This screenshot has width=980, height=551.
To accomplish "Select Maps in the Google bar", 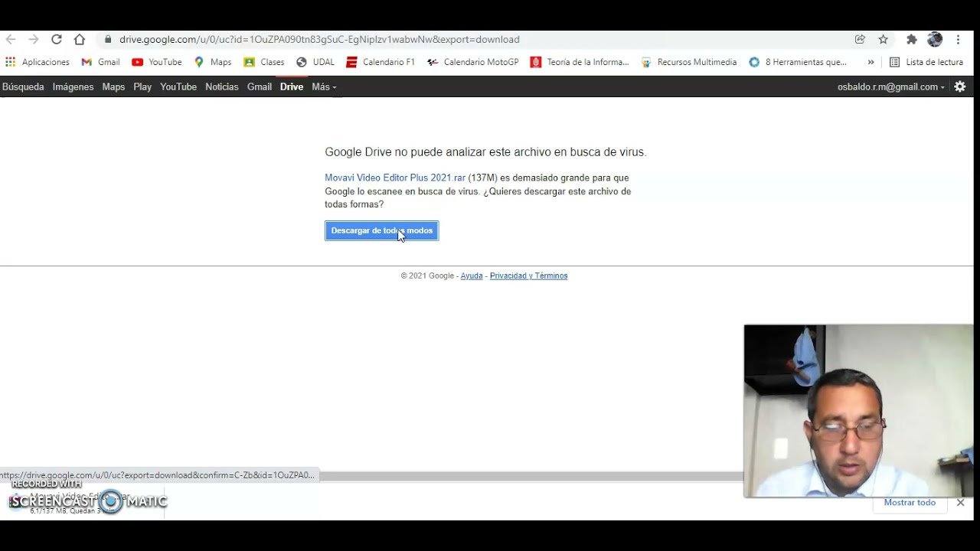I will click(x=113, y=86).
